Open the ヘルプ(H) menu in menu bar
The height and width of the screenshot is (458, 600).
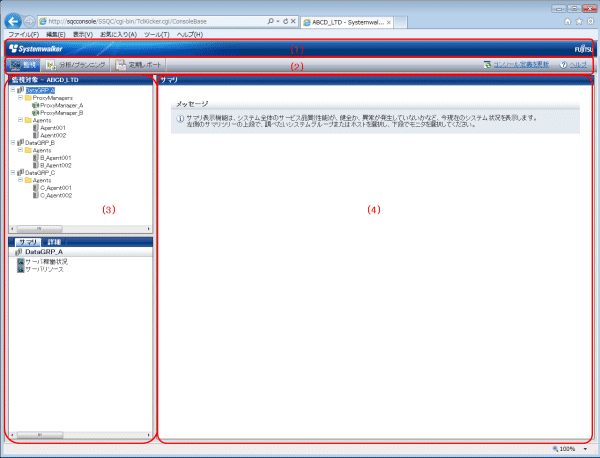point(190,34)
